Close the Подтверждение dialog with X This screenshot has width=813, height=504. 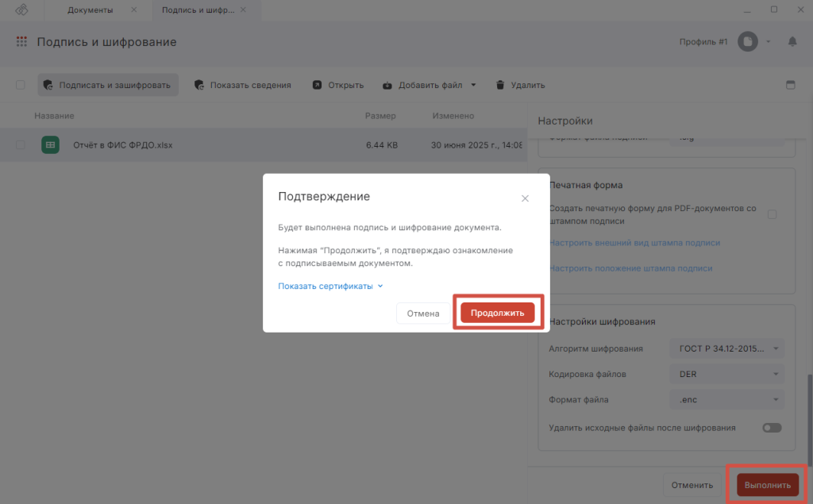(525, 198)
